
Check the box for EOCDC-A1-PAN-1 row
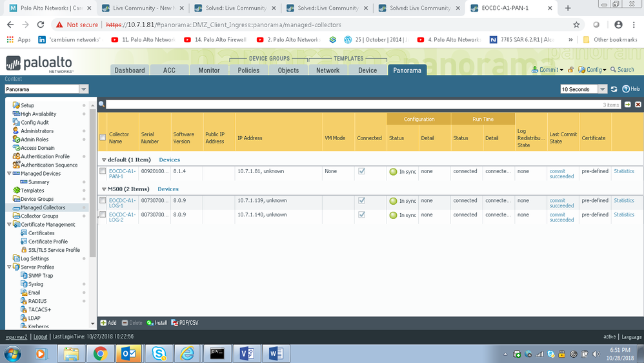point(103,172)
